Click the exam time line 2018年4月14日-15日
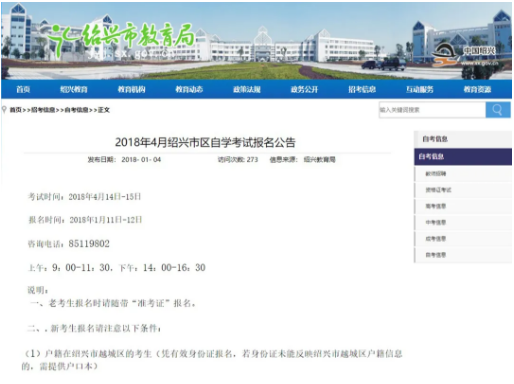Viewport: 514px width, 384px height. (x=84, y=197)
